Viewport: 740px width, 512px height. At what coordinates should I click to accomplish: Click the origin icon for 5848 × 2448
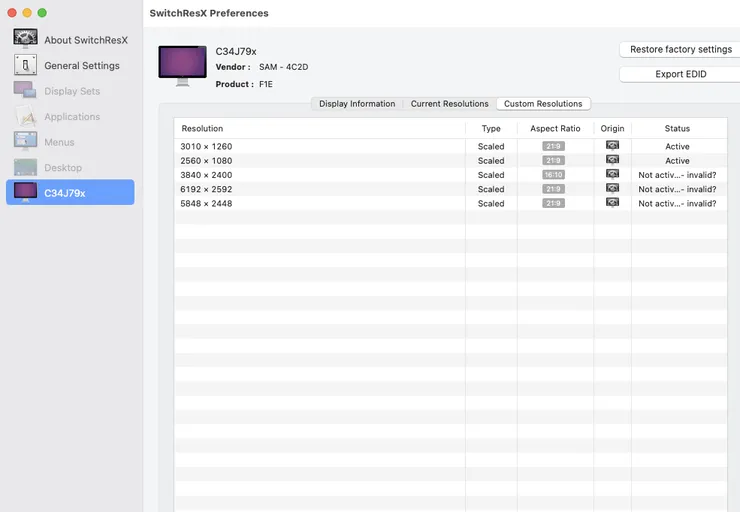(612, 203)
